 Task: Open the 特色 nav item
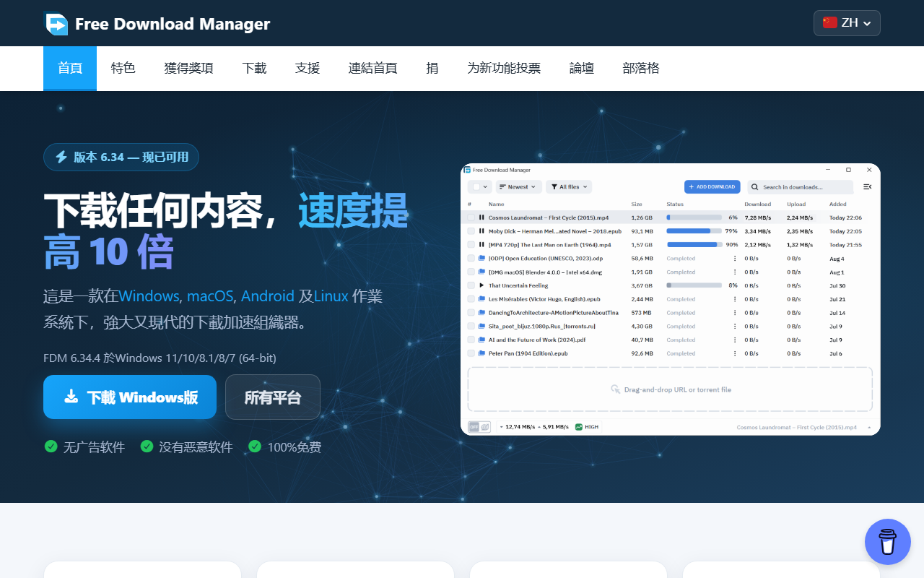point(123,69)
